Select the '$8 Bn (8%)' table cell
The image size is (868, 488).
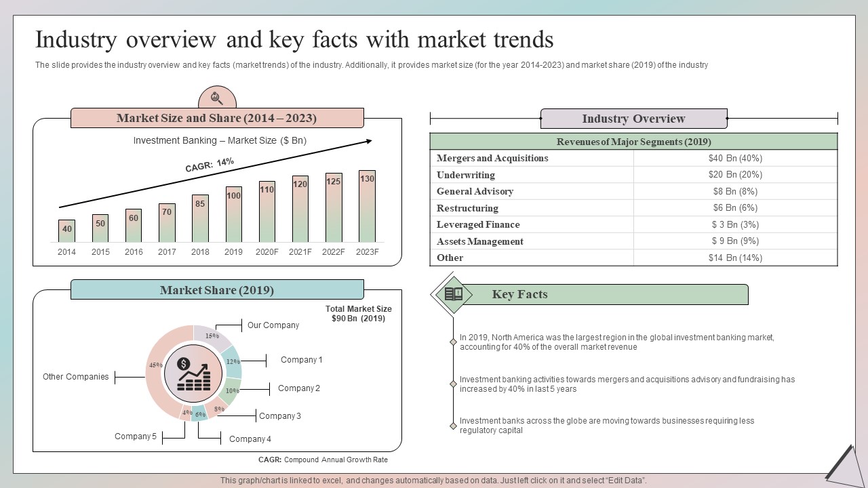pyautogui.click(x=735, y=191)
